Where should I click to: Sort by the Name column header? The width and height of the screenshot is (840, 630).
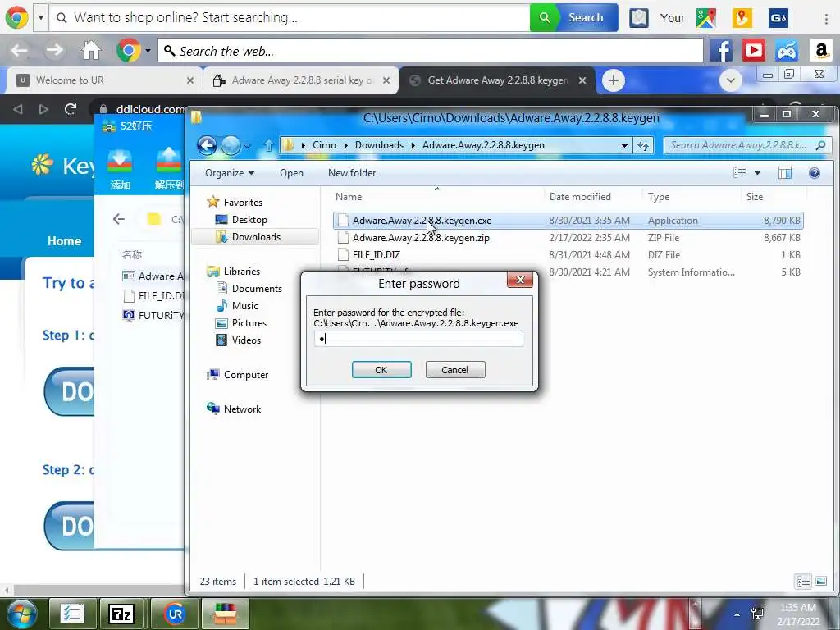349,197
